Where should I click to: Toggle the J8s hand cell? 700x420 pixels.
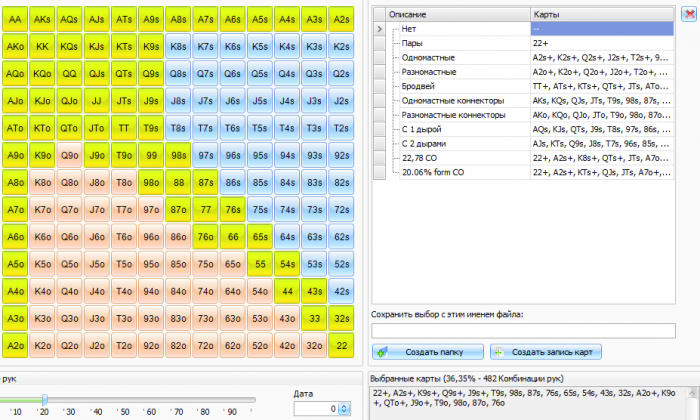178,101
